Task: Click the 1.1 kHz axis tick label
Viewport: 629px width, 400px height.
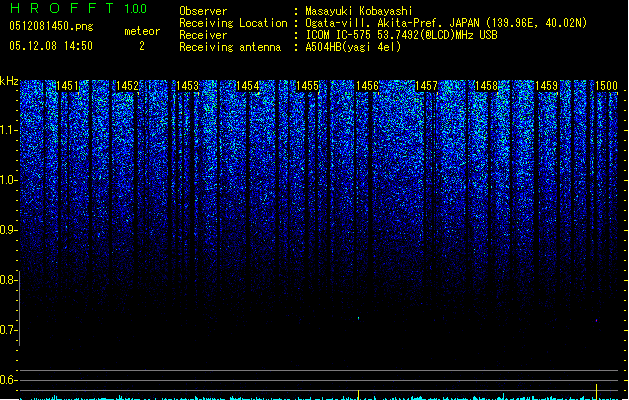Action: coord(8,130)
